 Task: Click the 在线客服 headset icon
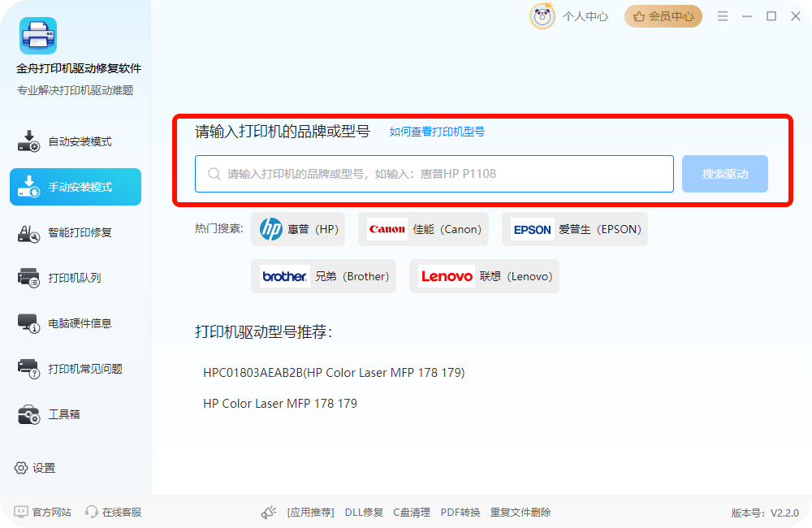[92, 512]
